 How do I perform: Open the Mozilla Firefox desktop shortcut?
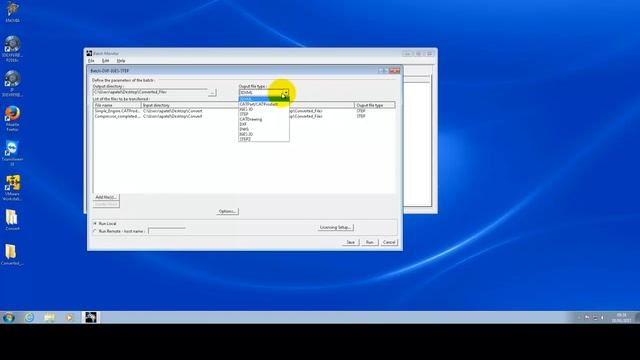[x=12, y=118]
